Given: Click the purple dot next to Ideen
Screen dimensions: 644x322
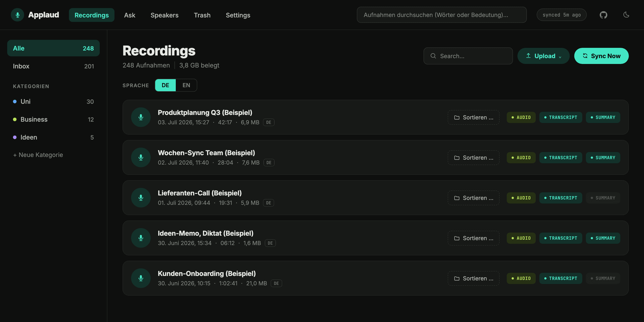Looking at the screenshot, I should 15,137.
